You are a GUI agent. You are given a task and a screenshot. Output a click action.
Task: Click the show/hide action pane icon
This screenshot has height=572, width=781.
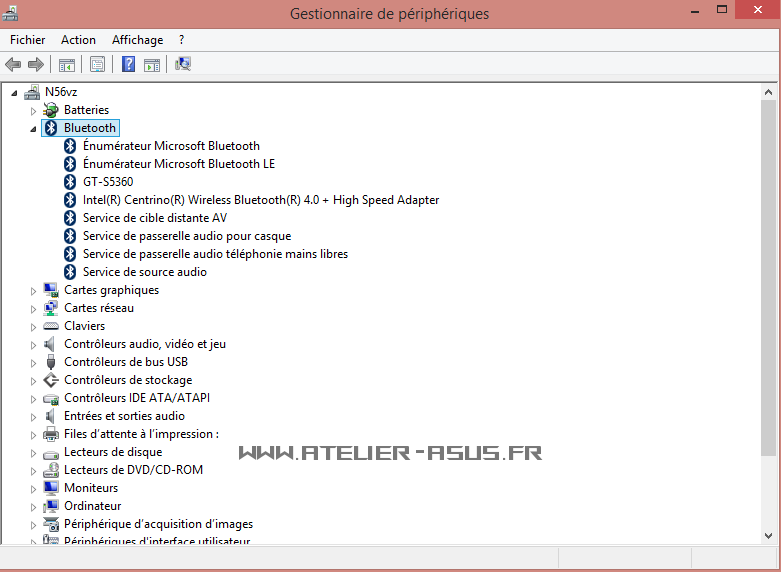[152, 65]
